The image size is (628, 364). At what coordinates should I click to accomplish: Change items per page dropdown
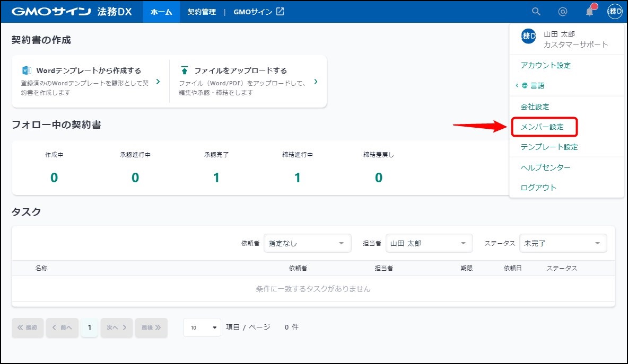click(202, 327)
